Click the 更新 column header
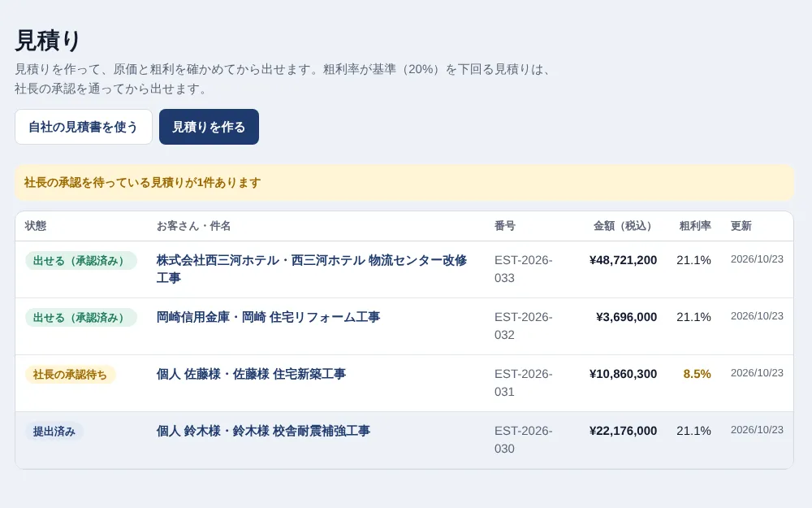812x508 pixels. pyautogui.click(x=741, y=225)
